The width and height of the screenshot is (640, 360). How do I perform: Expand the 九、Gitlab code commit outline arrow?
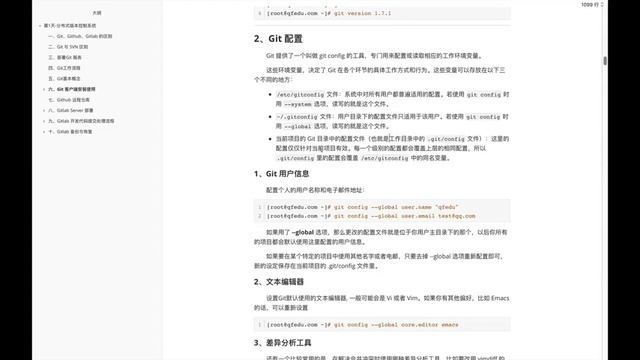[44, 121]
